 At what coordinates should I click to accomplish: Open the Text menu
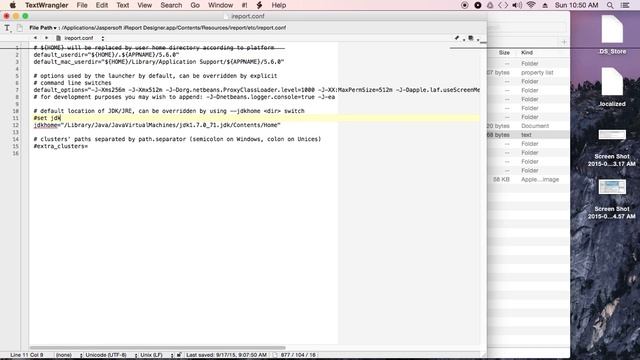point(122,5)
